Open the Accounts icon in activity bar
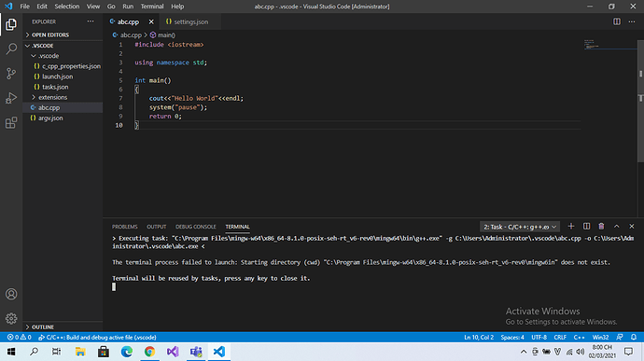Screen dimensions: 644x361 (11, 294)
